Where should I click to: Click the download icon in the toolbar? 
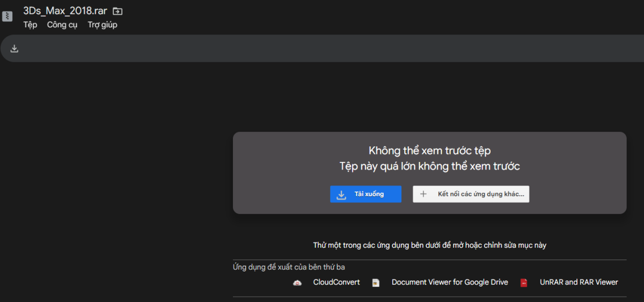point(14,49)
